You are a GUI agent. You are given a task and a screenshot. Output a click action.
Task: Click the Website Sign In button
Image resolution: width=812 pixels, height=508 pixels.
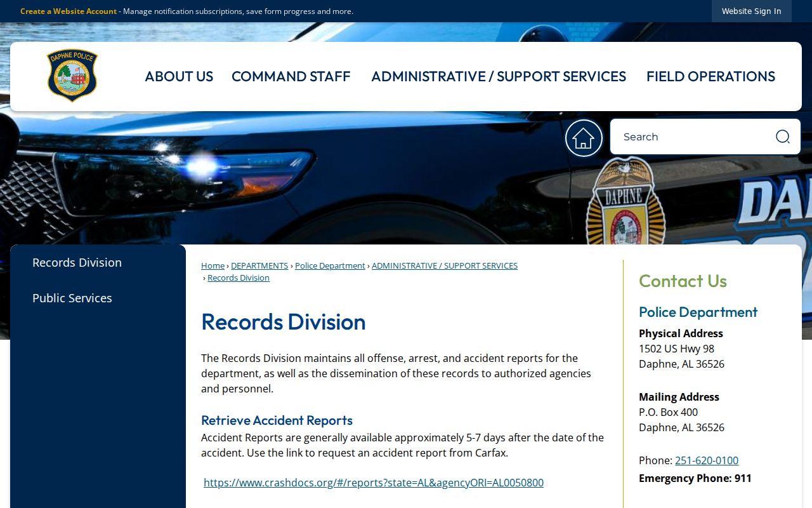[x=752, y=11]
